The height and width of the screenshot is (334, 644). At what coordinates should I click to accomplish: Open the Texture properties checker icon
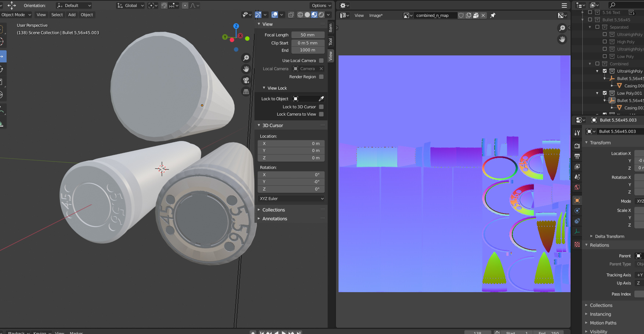[577, 244]
